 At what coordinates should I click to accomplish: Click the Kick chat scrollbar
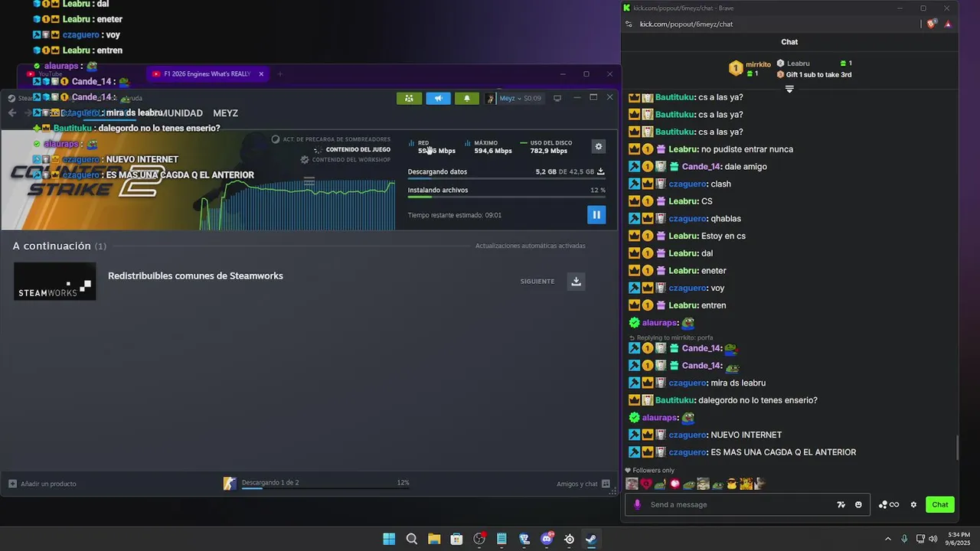coord(957,448)
